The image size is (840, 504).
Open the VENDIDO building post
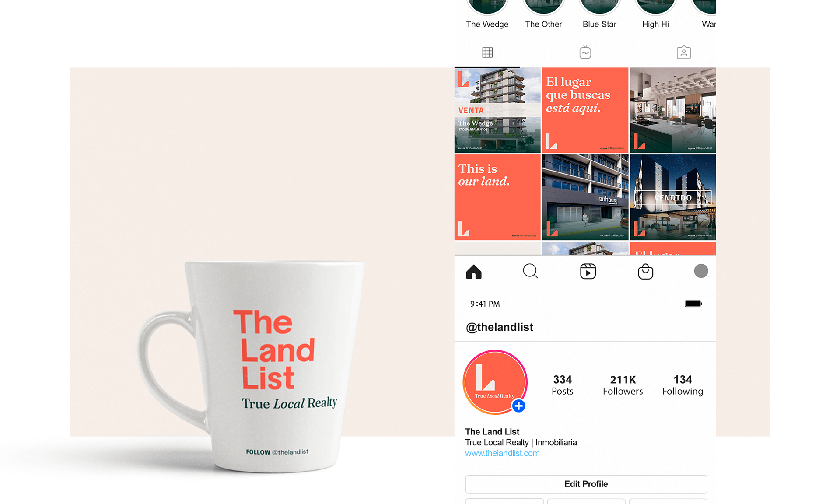[x=673, y=197]
